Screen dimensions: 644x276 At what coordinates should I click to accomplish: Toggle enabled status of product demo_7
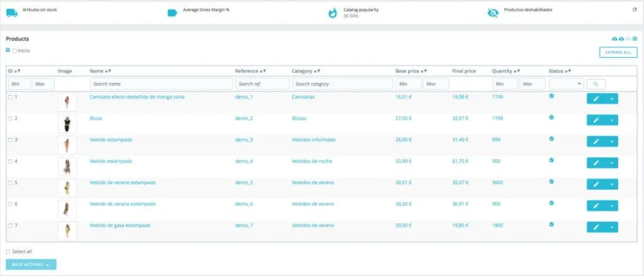pos(552,225)
